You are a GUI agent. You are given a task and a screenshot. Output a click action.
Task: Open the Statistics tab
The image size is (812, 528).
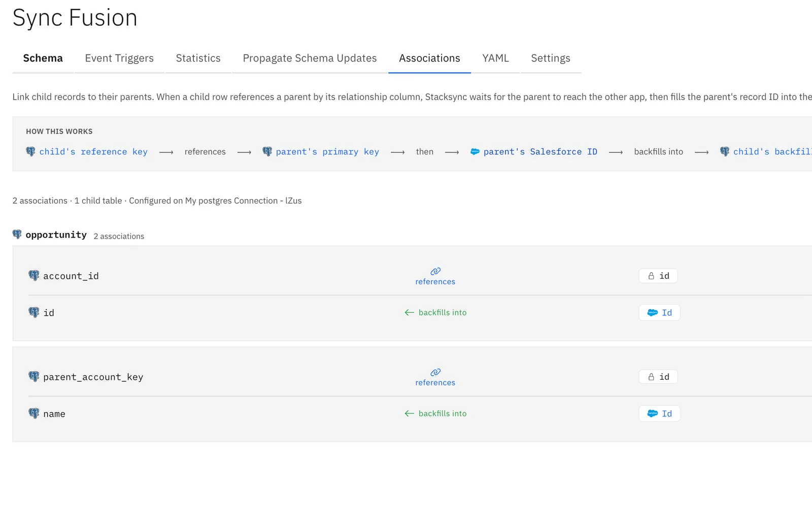[198, 58]
